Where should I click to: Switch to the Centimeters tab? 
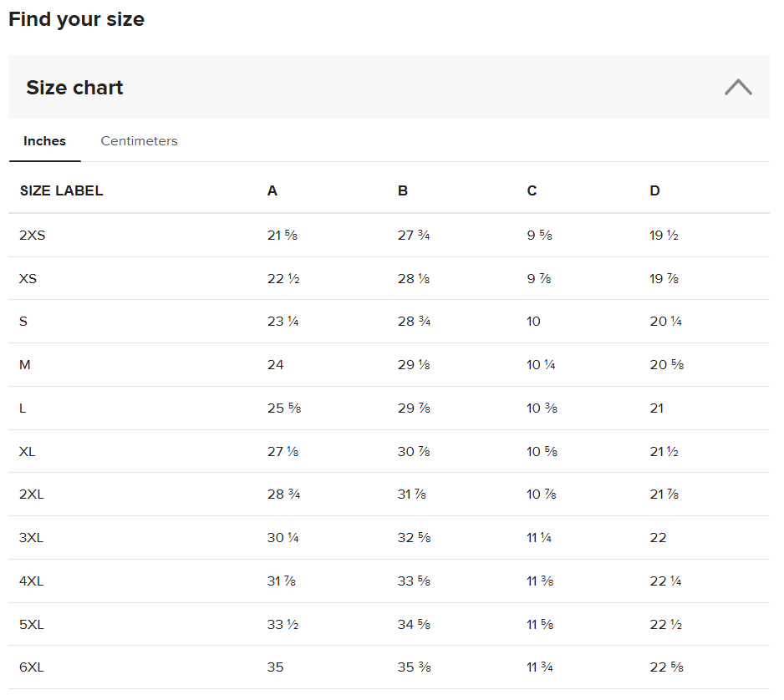click(139, 141)
